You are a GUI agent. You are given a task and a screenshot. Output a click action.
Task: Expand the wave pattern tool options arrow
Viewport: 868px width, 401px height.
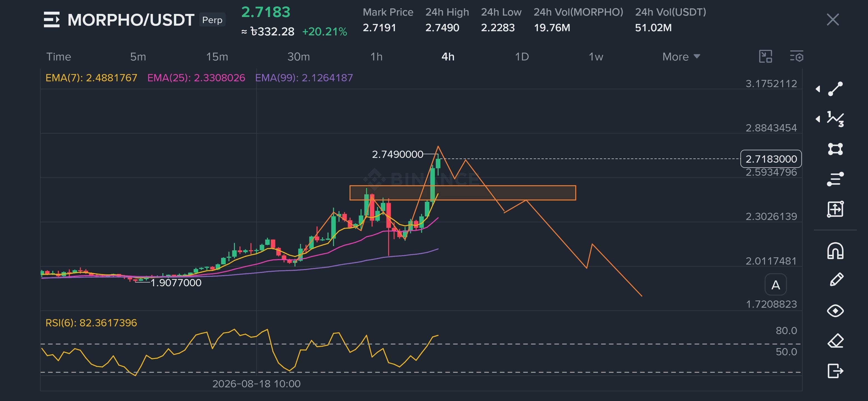coord(818,119)
